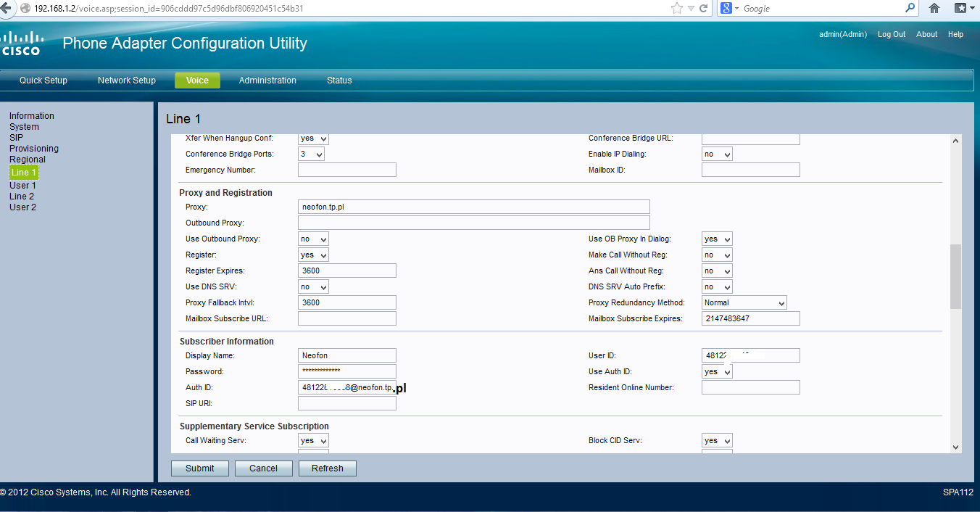Open the Proxy Redundancy Method dropdown

[x=744, y=302]
